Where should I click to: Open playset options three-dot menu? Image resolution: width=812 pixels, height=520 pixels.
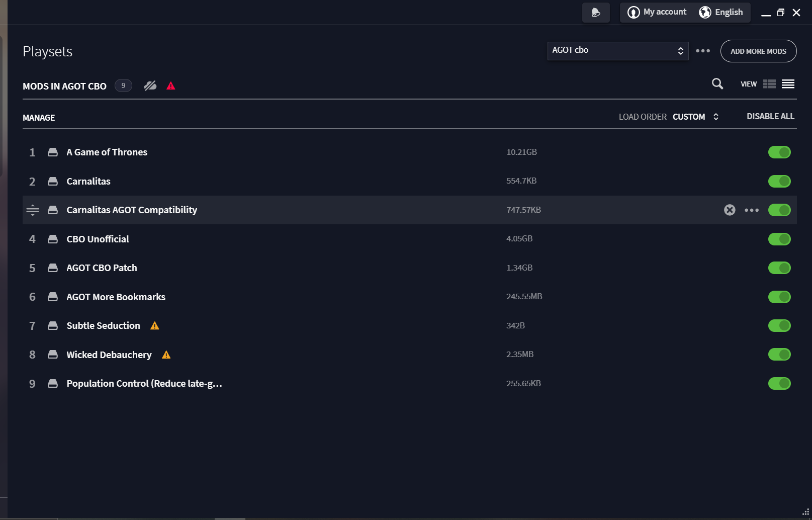703,51
